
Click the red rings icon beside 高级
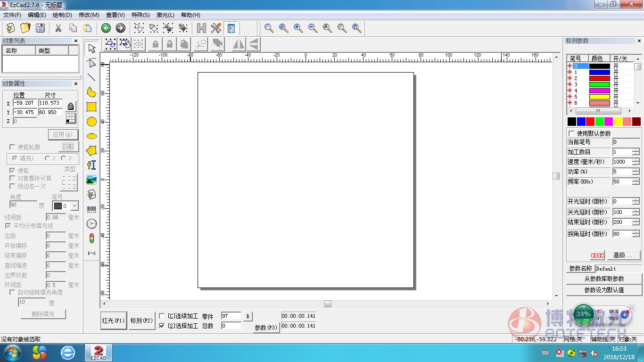click(597, 255)
